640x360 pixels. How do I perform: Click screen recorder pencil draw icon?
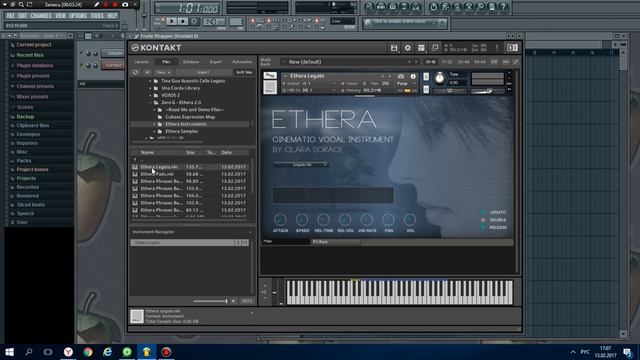pos(96,4)
